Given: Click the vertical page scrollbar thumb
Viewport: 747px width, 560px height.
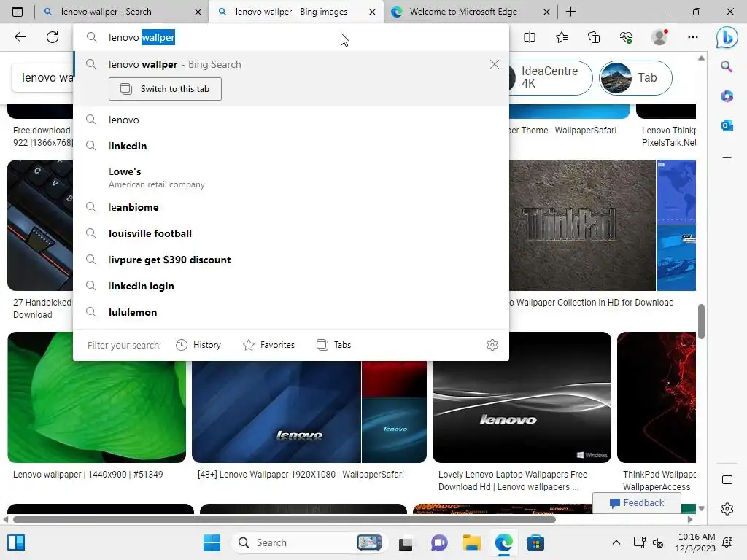Looking at the screenshot, I should point(701,322).
